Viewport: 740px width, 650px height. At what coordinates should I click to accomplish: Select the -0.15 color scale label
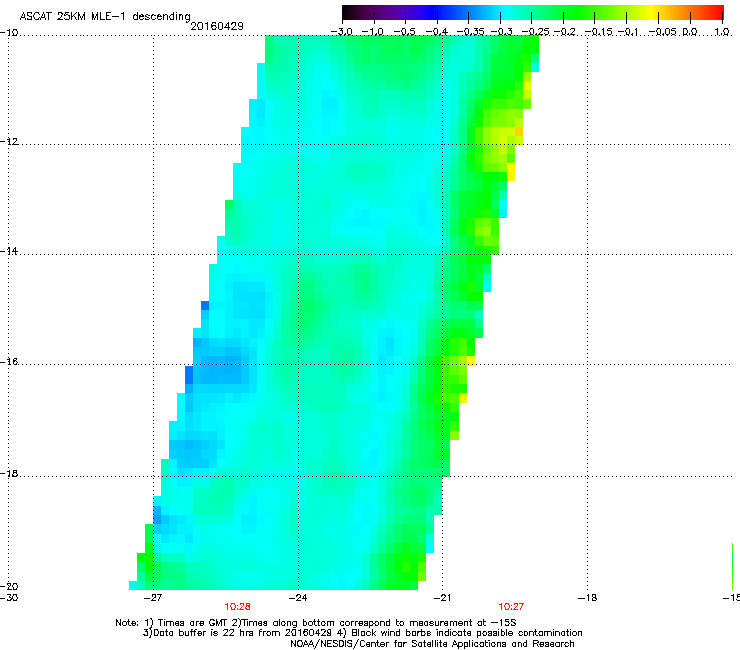point(599,32)
